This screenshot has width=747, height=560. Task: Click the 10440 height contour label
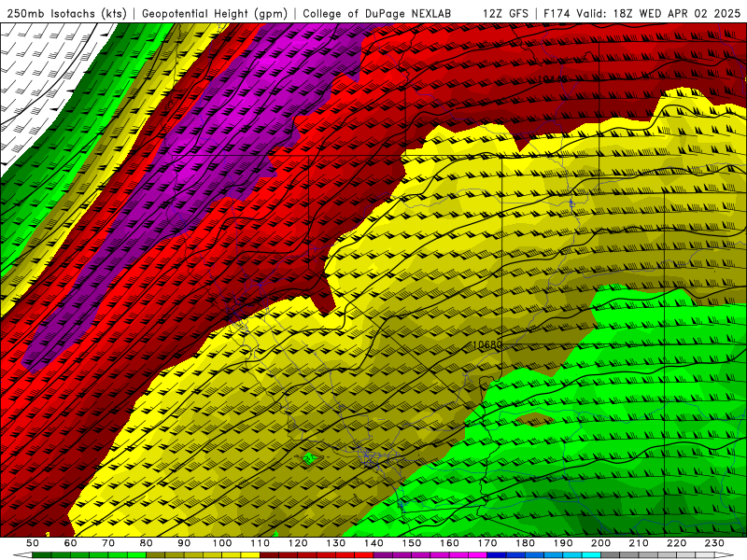[x=552, y=79]
